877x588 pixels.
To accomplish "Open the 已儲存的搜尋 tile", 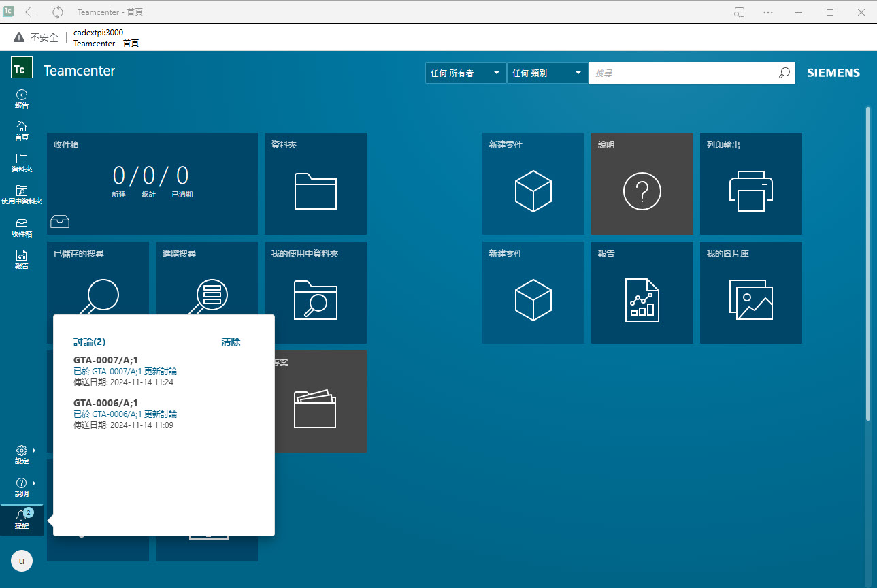I will point(98,278).
